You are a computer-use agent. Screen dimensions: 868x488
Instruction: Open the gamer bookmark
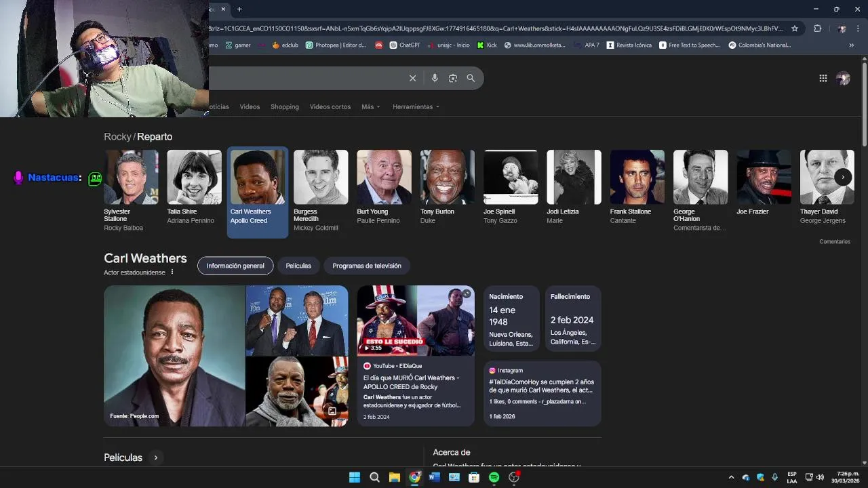pos(238,45)
